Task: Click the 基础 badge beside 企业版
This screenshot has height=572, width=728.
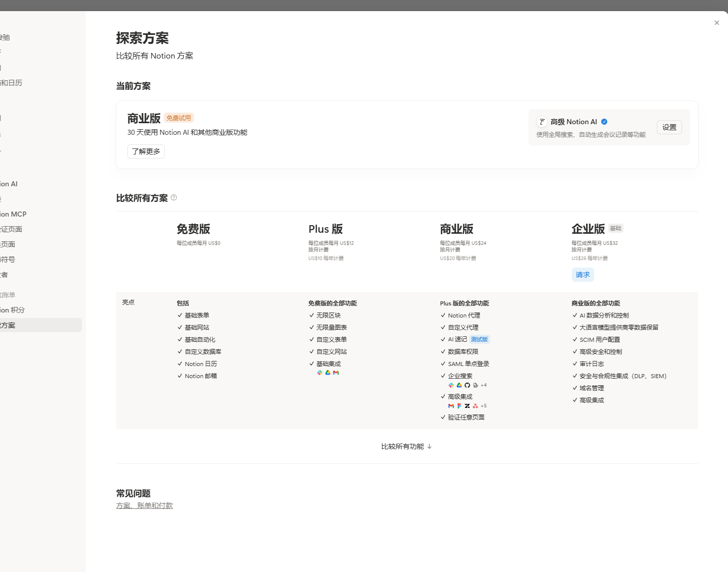Action: pos(615,228)
